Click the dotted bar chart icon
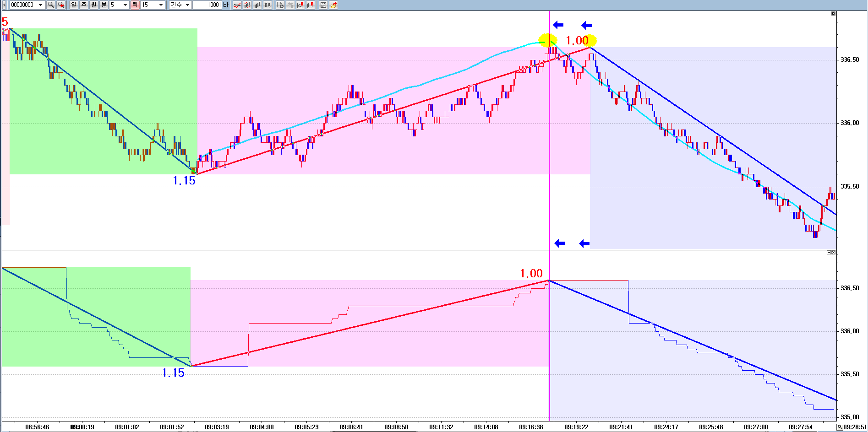This screenshot has width=868, height=432. tap(247, 5)
